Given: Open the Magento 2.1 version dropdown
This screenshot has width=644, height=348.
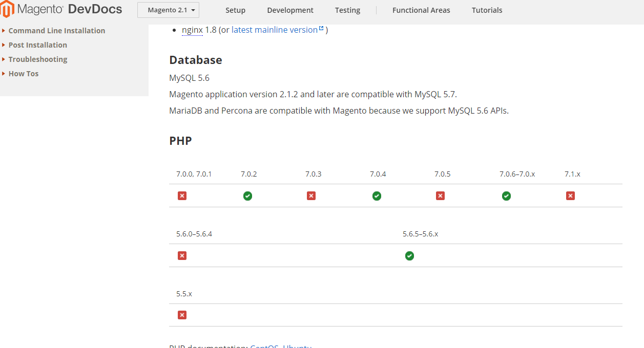Looking at the screenshot, I should point(168,10).
